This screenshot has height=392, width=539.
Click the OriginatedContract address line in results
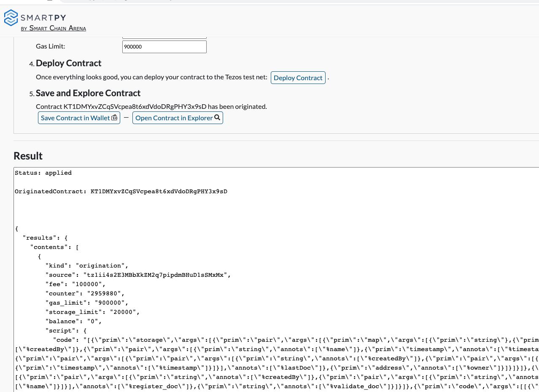point(121,192)
